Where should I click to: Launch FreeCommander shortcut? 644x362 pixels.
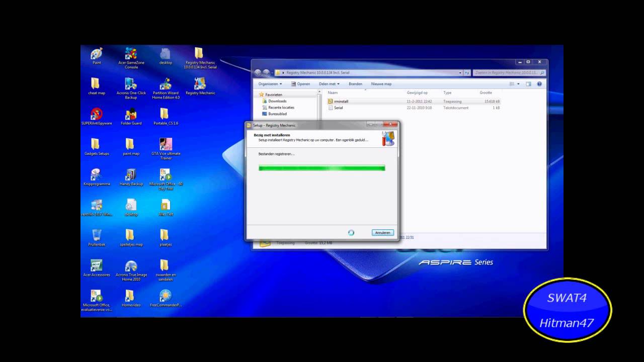point(166,298)
